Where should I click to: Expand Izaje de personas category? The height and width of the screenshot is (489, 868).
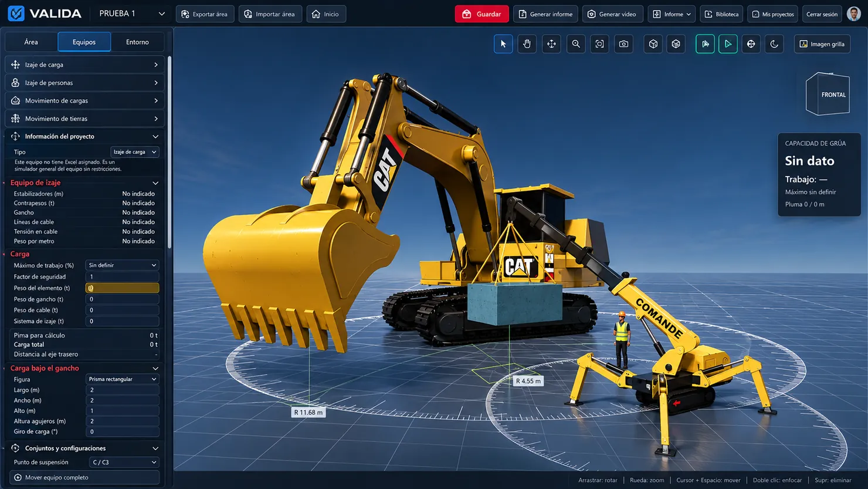point(84,83)
